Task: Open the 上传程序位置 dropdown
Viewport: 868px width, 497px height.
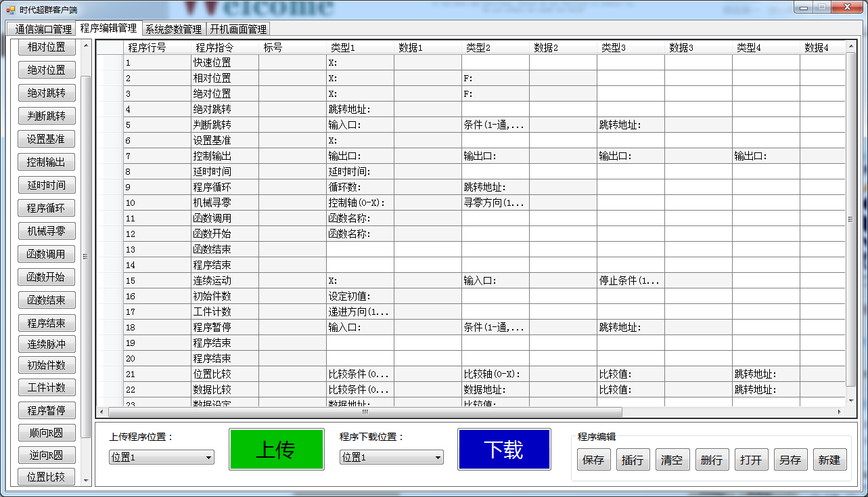Action: tap(161, 458)
